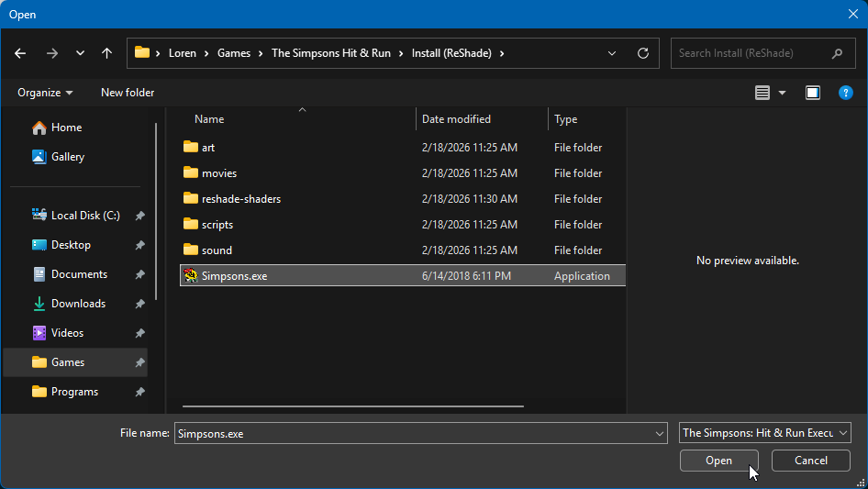Click the search magnifier icon

pos(837,53)
